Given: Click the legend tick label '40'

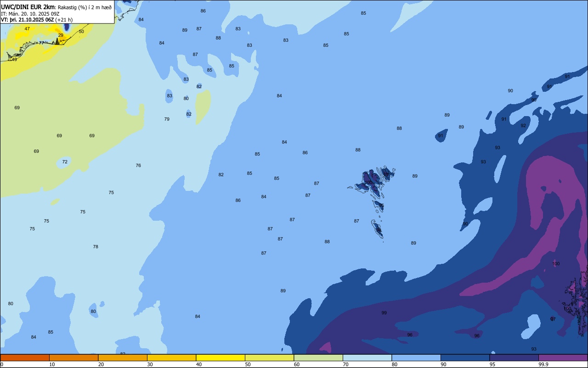Looking at the screenshot, I should click(199, 364).
